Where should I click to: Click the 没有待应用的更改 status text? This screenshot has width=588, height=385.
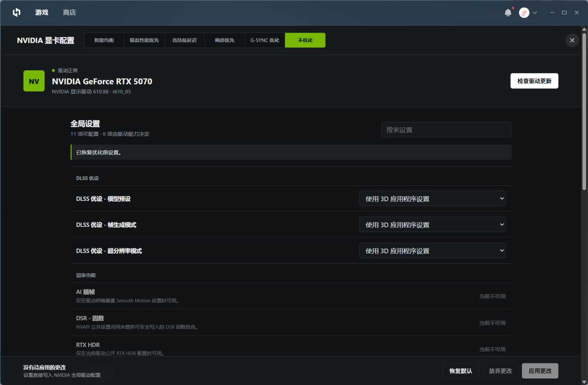[45, 368]
